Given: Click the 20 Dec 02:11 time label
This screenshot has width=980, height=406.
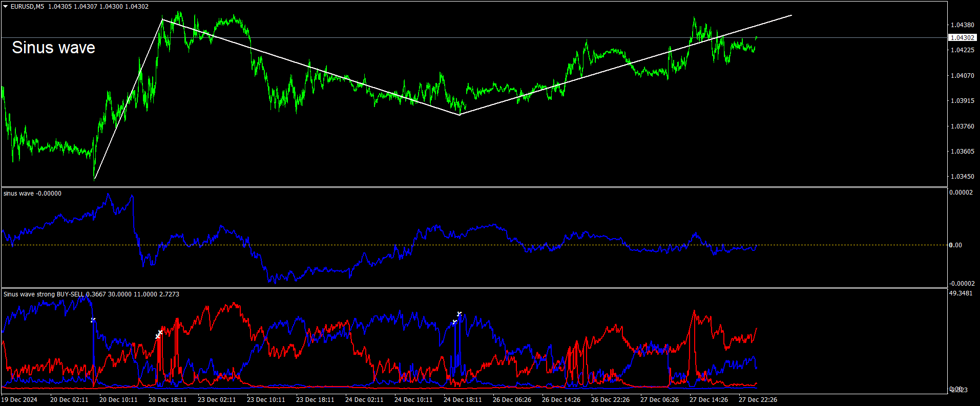Looking at the screenshot, I should [x=69, y=400].
